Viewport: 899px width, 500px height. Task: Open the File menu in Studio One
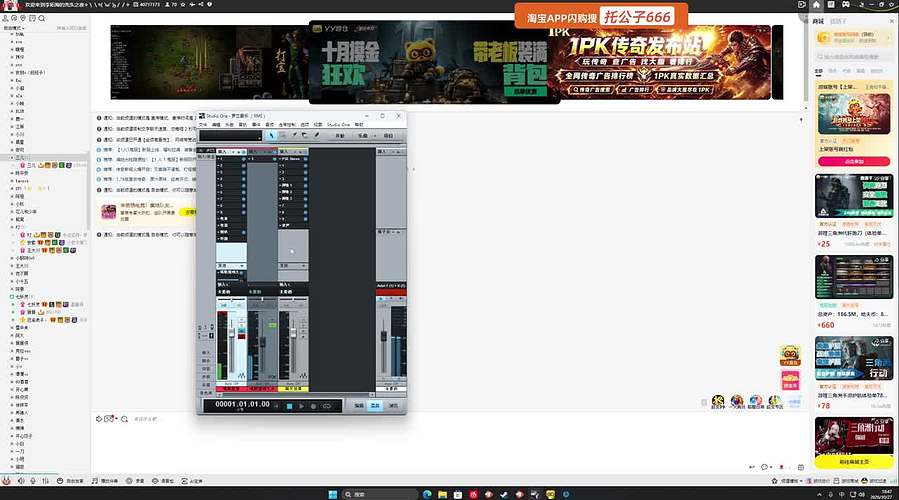click(202, 124)
